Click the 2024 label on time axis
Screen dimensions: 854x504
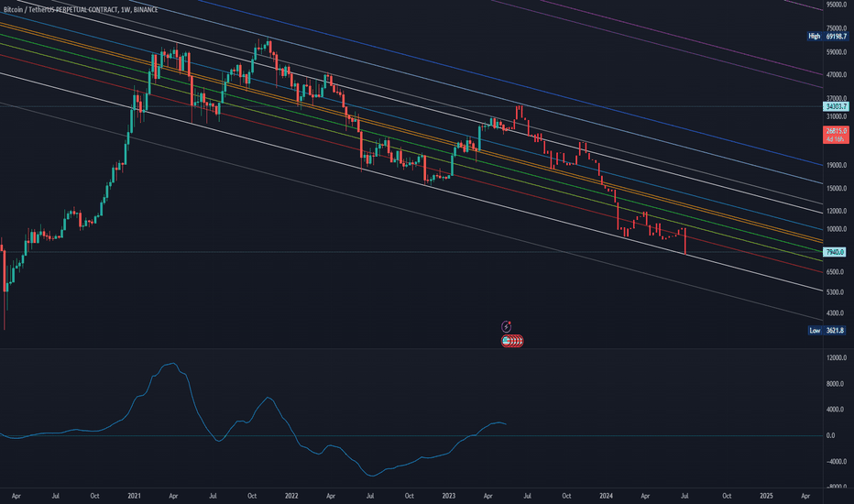[606, 496]
